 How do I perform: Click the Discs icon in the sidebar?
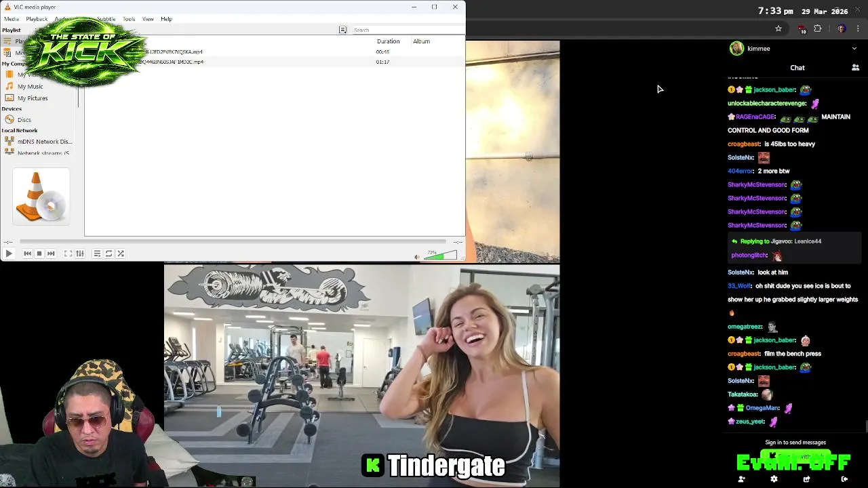[x=9, y=120]
